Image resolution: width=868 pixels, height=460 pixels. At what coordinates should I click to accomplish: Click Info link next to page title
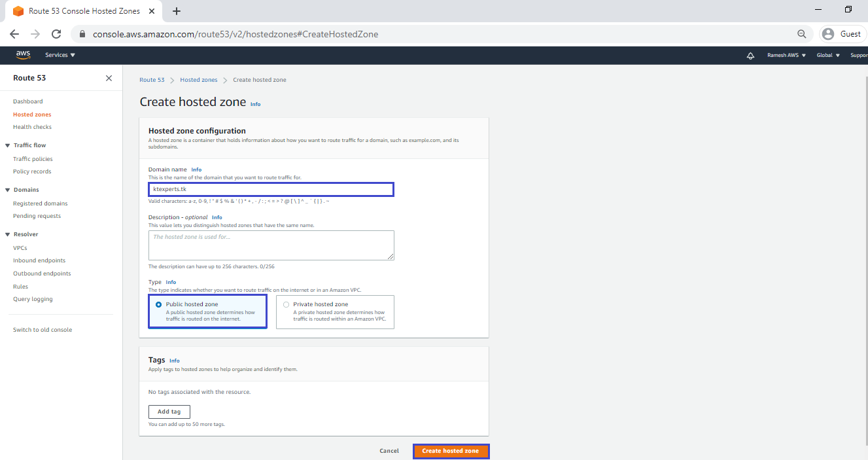[255, 104]
